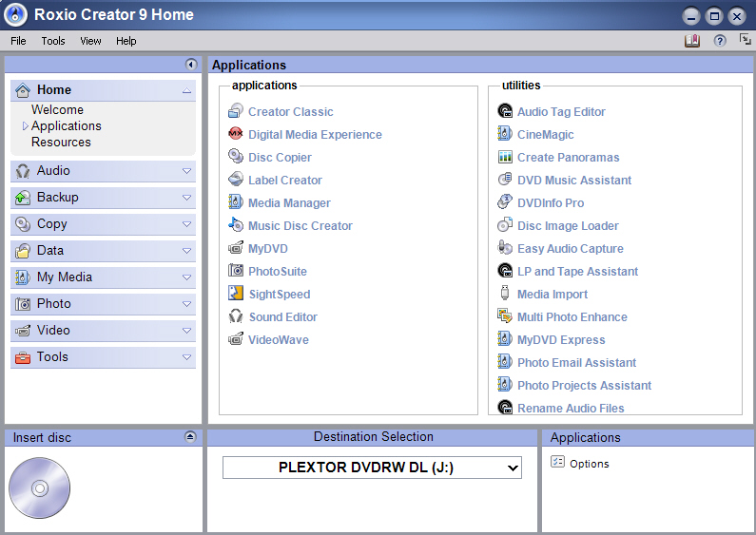Click the PhotoSuite camera icon
The width and height of the screenshot is (756, 535).
(x=235, y=271)
